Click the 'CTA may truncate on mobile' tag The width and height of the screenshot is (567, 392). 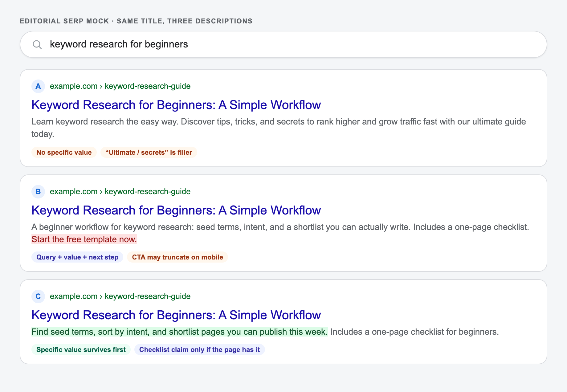pyautogui.click(x=177, y=257)
